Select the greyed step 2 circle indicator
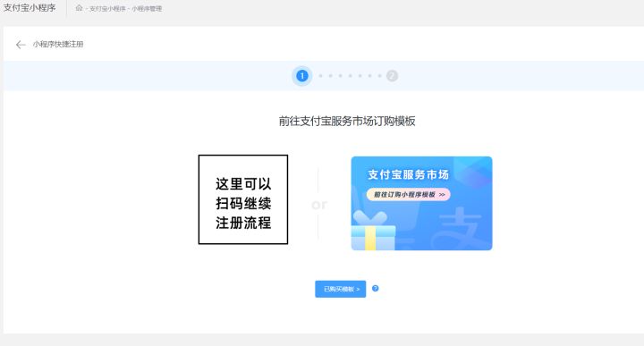Viewport: 644px width, 346px height. (x=392, y=76)
